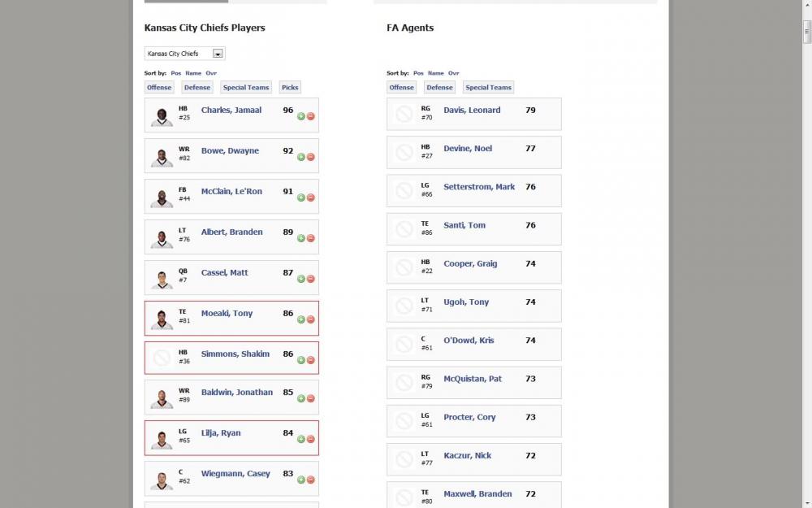Click green plus for Shakim Simmons
The image size is (812, 508).
click(x=301, y=360)
